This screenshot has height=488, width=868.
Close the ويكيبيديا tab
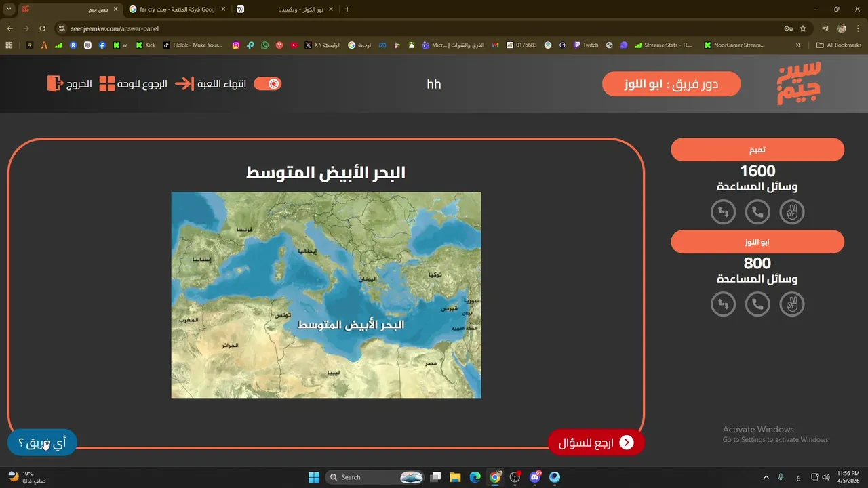pos(331,9)
